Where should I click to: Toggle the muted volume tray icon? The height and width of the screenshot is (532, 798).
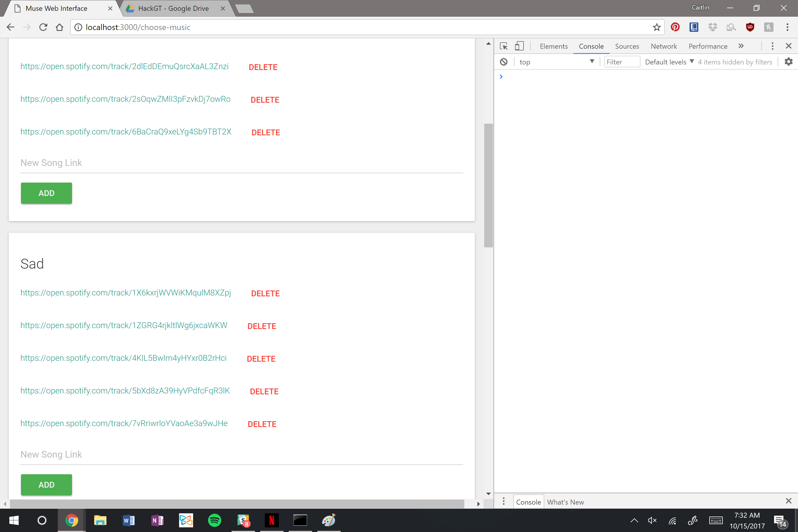[x=652, y=520]
